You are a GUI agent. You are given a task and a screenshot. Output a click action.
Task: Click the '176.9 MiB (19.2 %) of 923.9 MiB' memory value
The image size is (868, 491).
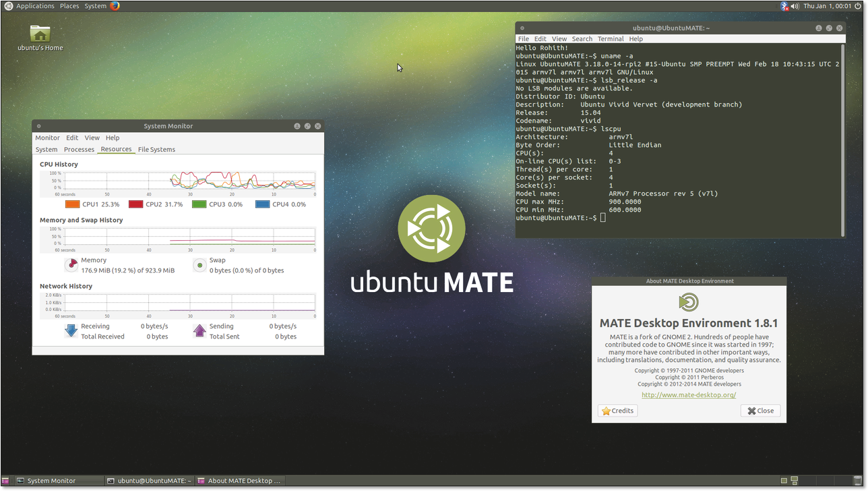(128, 270)
